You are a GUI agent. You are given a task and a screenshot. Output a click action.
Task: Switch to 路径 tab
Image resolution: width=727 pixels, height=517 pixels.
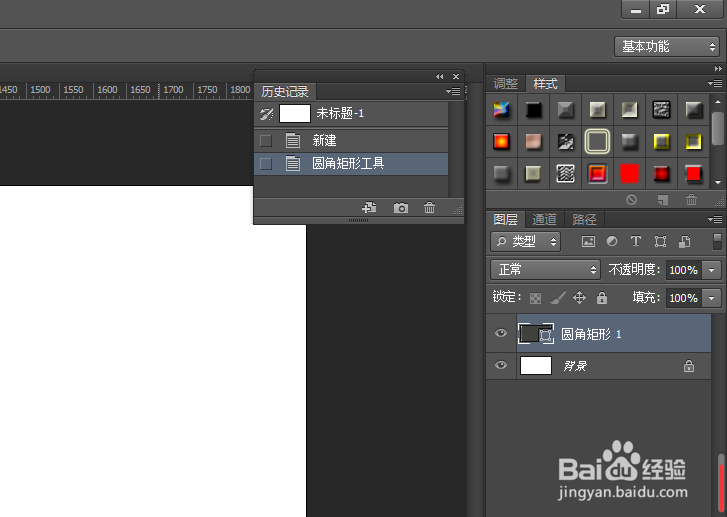584,219
